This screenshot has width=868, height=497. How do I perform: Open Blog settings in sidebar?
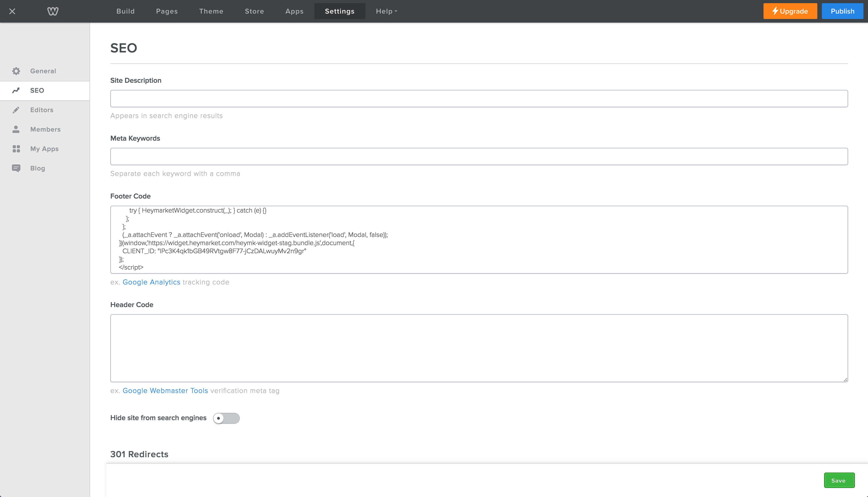[45, 168]
